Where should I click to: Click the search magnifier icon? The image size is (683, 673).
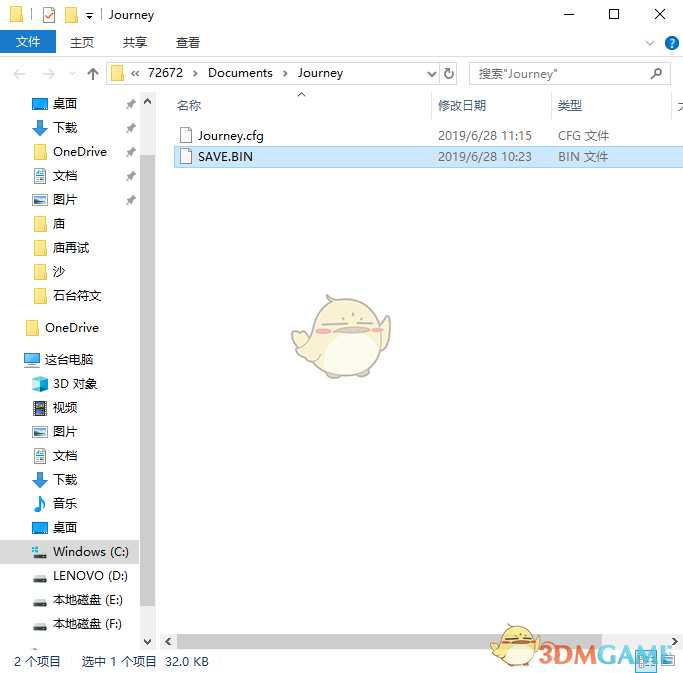(x=657, y=73)
